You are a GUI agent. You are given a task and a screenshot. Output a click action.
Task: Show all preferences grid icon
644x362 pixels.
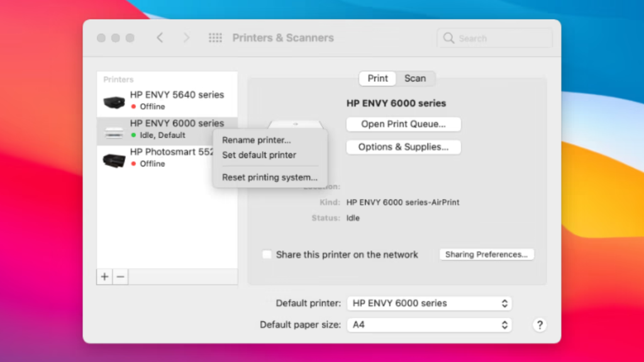point(215,38)
